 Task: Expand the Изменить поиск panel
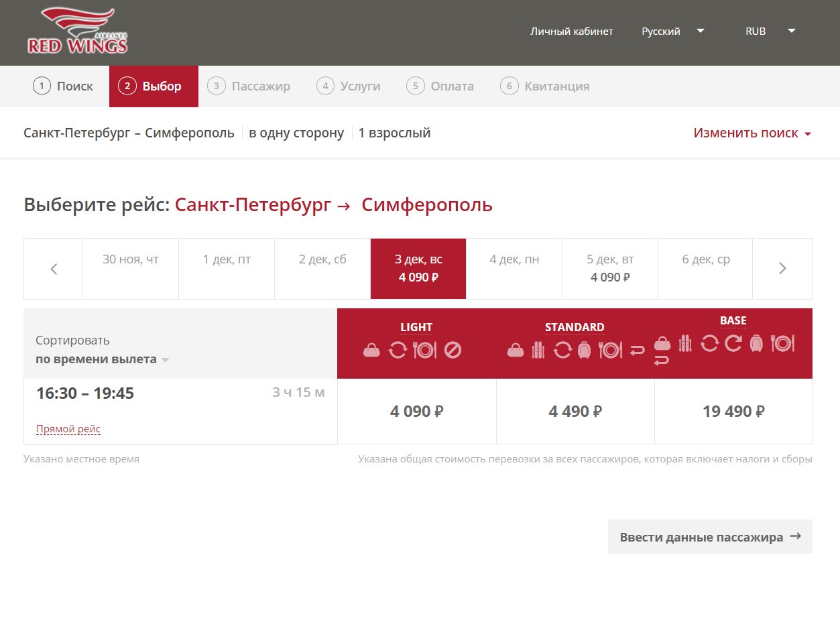752,133
